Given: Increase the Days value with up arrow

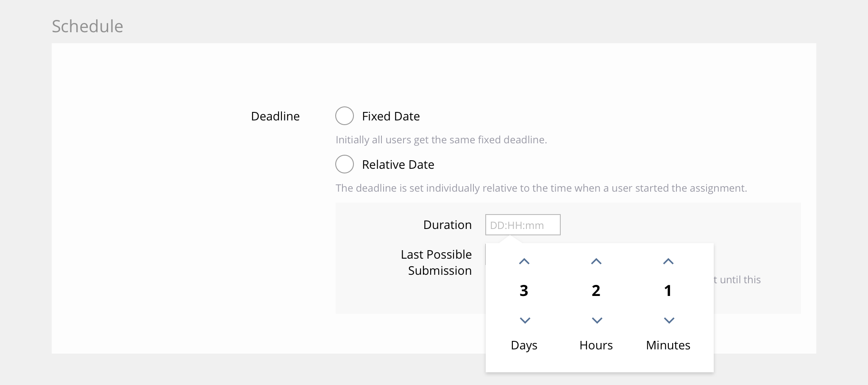Looking at the screenshot, I should click(524, 262).
